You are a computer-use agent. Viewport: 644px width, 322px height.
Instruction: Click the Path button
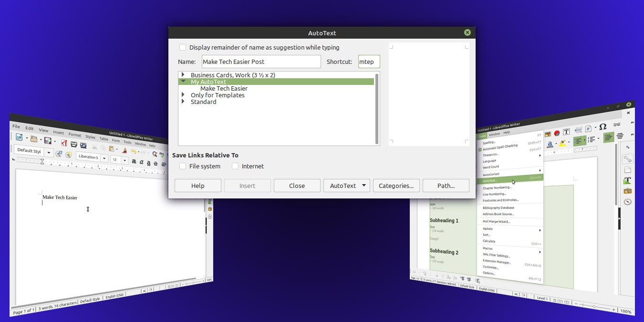[x=446, y=186]
